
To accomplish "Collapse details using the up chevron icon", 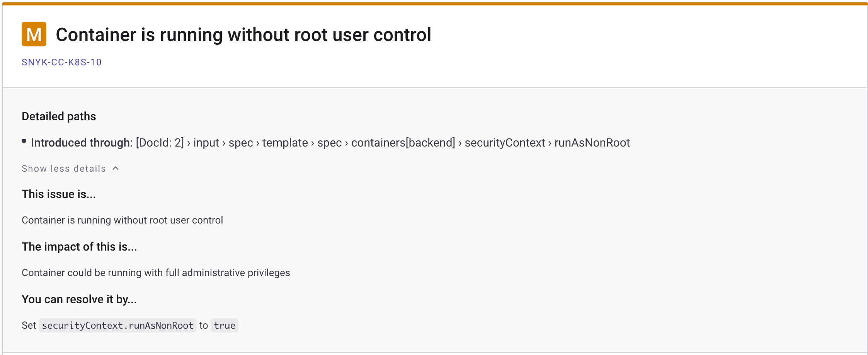I will click(x=116, y=168).
